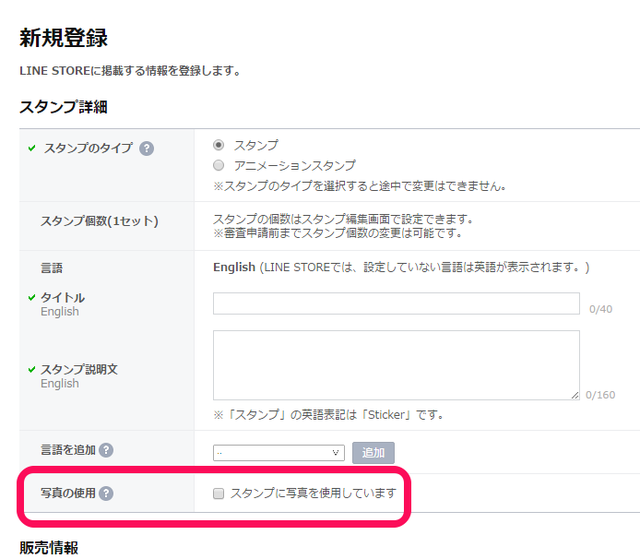Open help icon beside 写真の使用

pos(106,494)
